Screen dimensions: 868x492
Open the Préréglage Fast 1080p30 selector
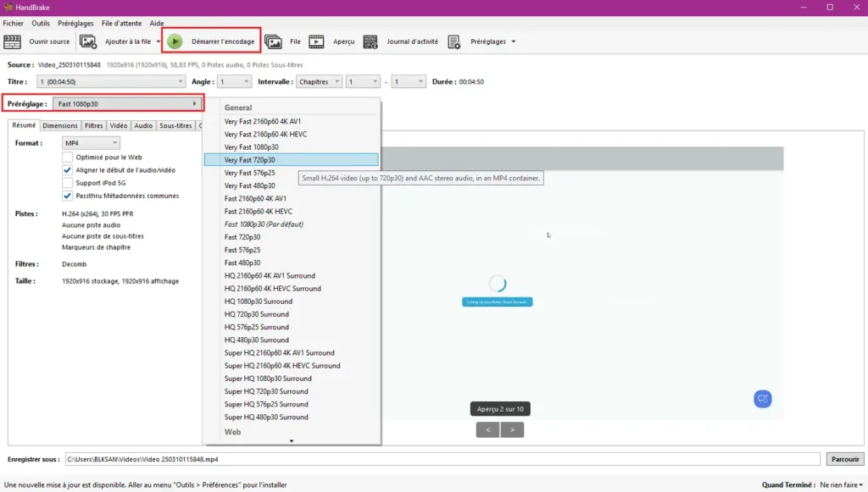(x=127, y=104)
